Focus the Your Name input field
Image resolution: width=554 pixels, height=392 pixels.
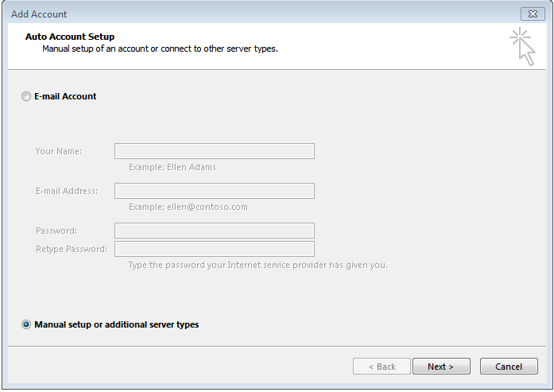(214, 151)
